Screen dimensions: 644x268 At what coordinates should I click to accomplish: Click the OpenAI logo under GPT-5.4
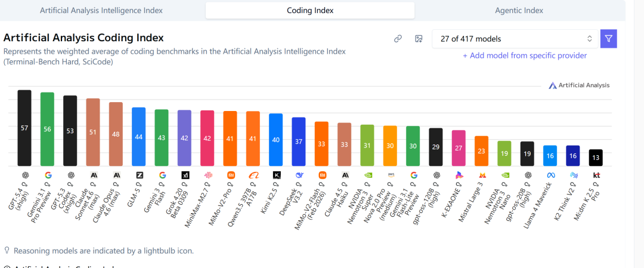25,175
